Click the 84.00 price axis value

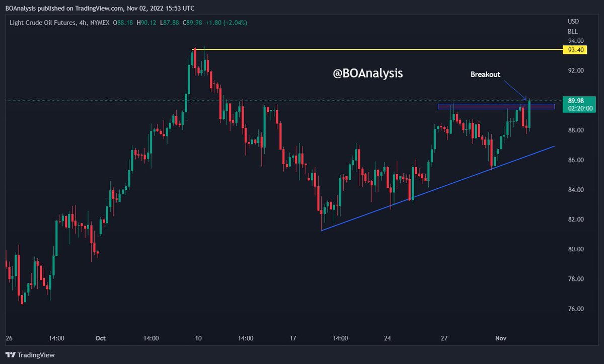575,190
